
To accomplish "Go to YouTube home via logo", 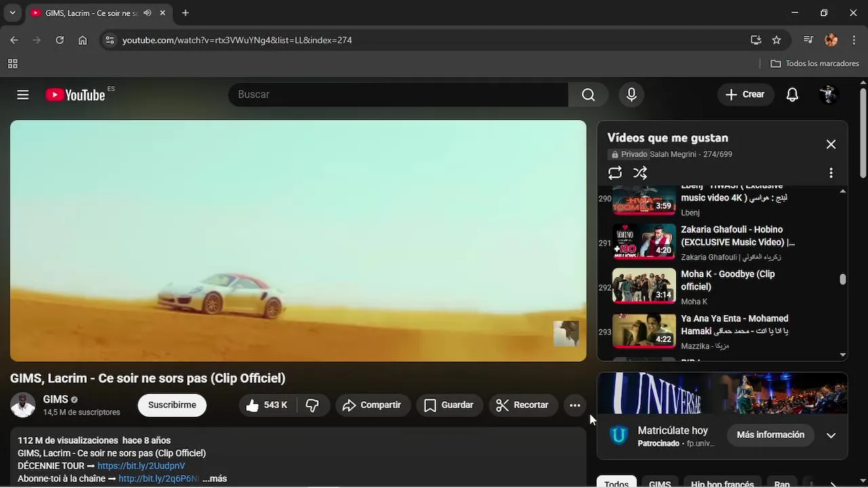I will pyautogui.click(x=75, y=95).
